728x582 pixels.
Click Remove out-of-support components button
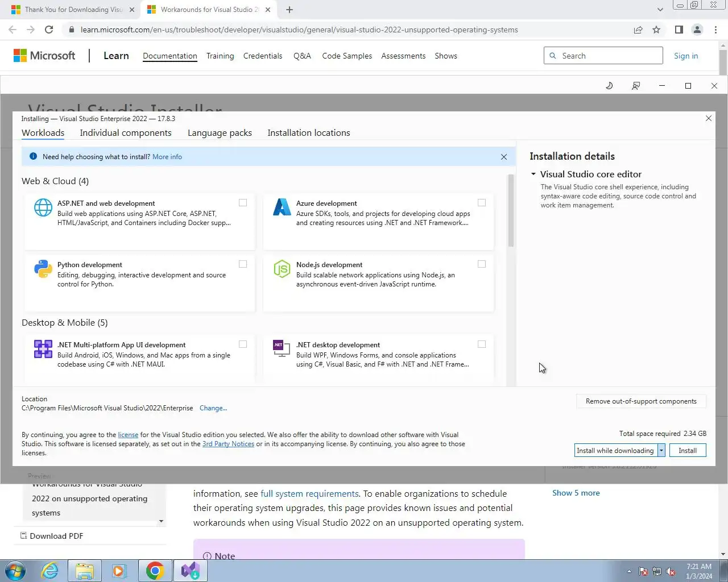pyautogui.click(x=641, y=401)
